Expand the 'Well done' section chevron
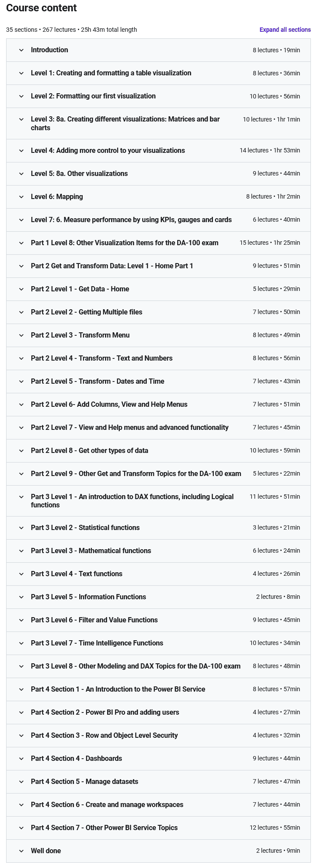The height and width of the screenshot is (868, 317). tap(21, 851)
